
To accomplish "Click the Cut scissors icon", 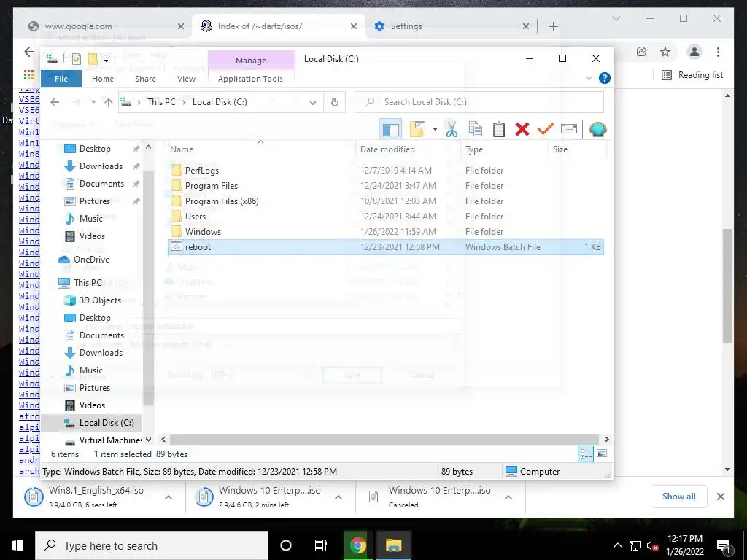I will click(451, 129).
